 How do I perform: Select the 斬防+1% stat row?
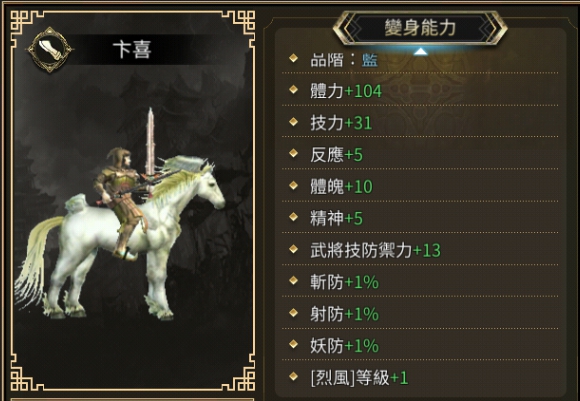420,282
